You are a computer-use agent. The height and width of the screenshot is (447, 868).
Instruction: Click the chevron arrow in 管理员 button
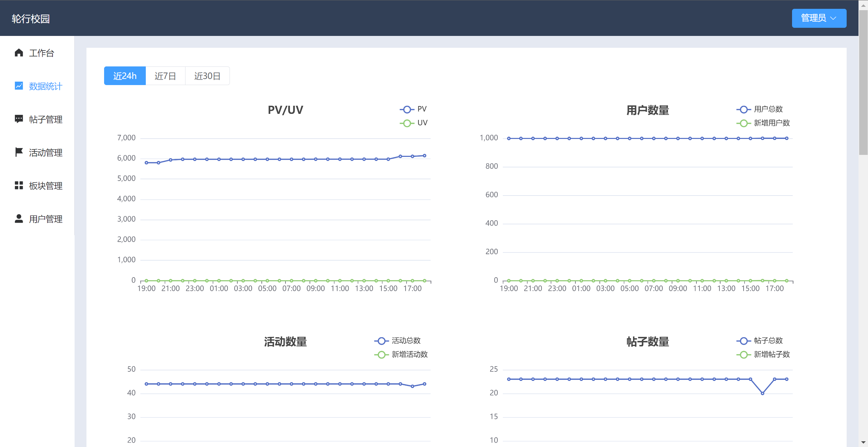[x=833, y=18]
